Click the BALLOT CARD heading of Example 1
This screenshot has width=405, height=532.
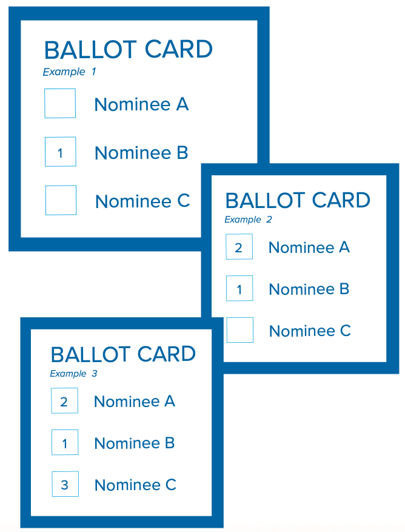tap(128, 50)
